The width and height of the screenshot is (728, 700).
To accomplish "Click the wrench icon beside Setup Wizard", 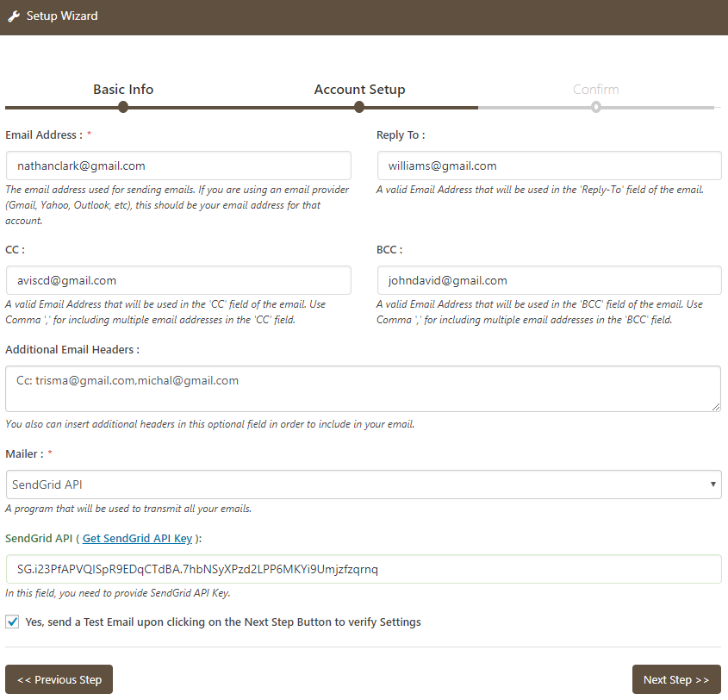I will click(14, 16).
